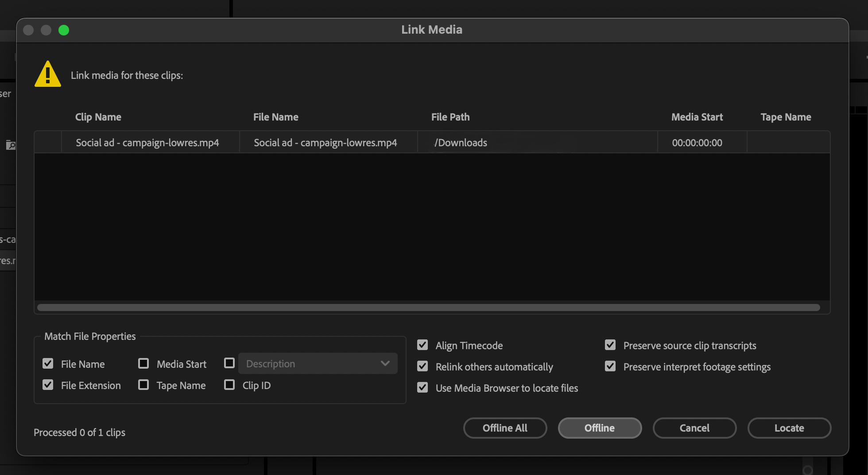868x475 pixels.
Task: Click the horizontal scrollbar under clip list
Action: coord(428,308)
